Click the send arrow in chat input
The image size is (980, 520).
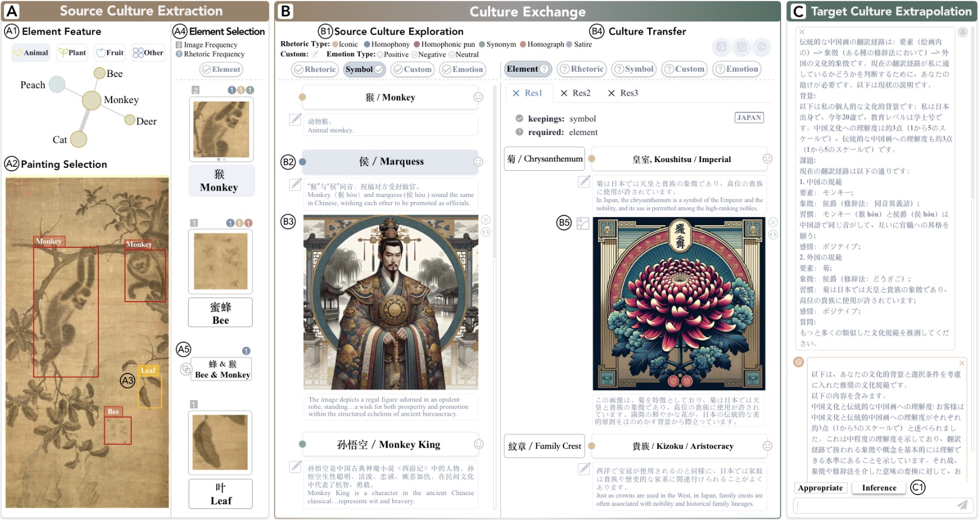tap(961, 505)
